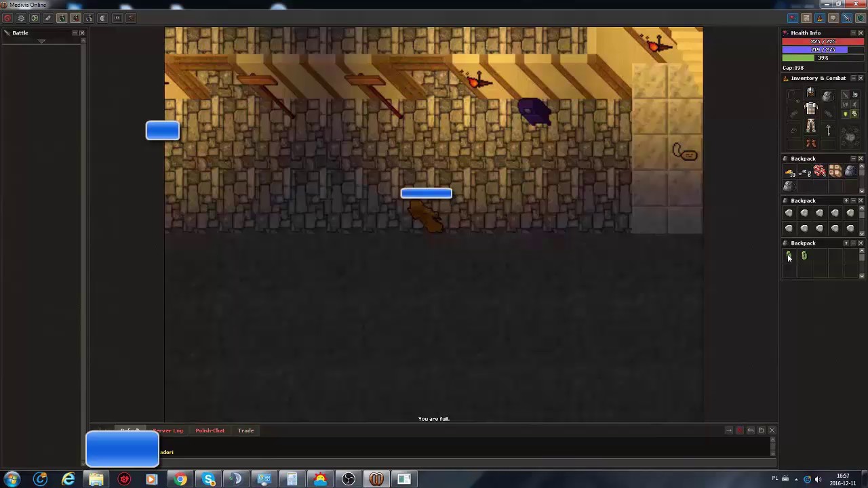Go up a level in second Backpack
The image size is (868, 488).
coord(846,201)
